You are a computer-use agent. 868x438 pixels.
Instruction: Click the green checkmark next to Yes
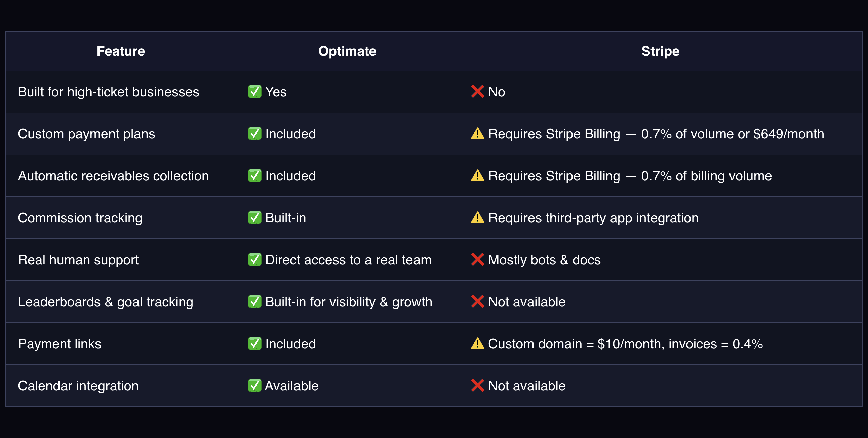254,92
